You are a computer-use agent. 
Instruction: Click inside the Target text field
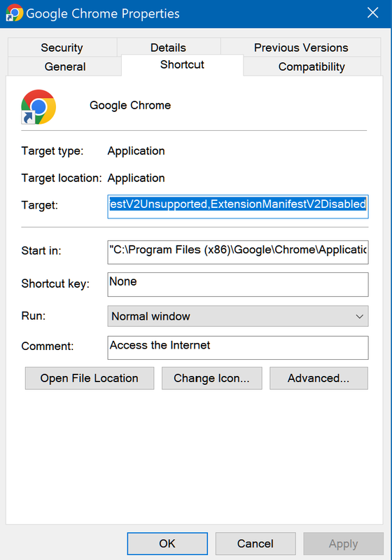[x=238, y=206]
